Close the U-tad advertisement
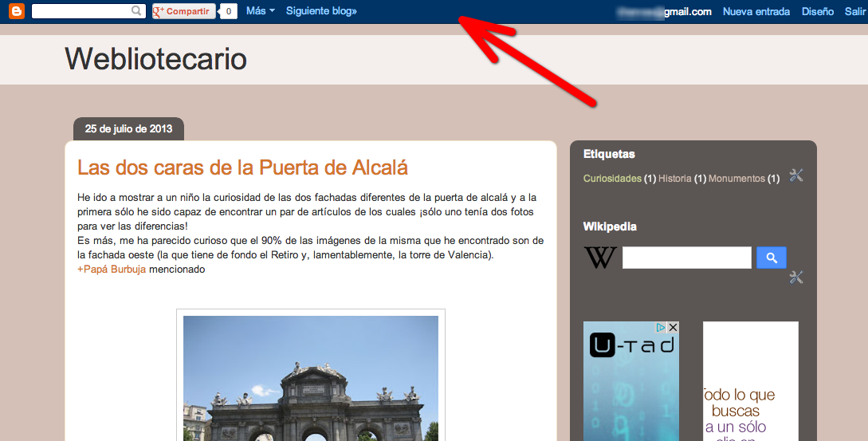868x441 pixels. coord(673,328)
